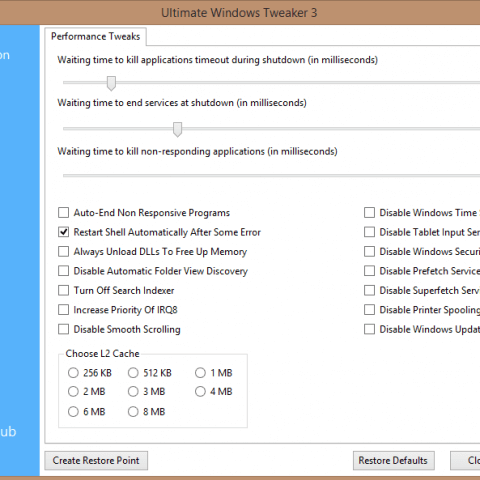Select 6 MB L2 cache
Viewport: 480px width, 480px height.
[x=73, y=412]
